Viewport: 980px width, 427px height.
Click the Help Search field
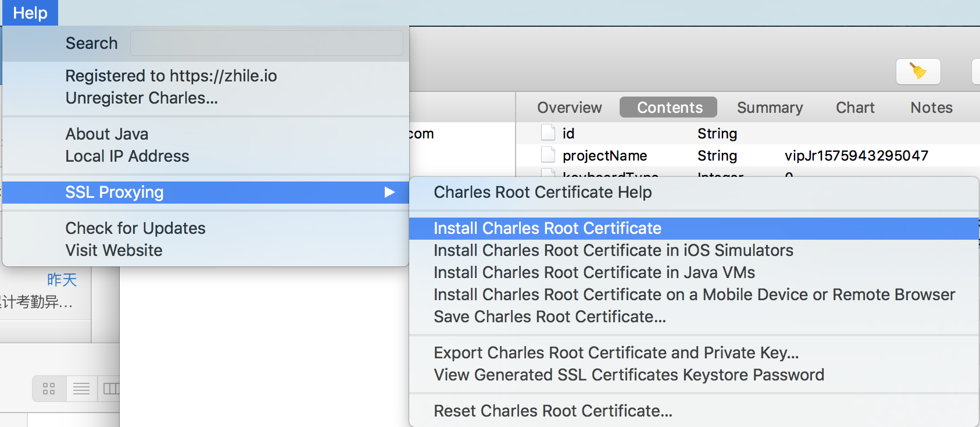coord(266,43)
